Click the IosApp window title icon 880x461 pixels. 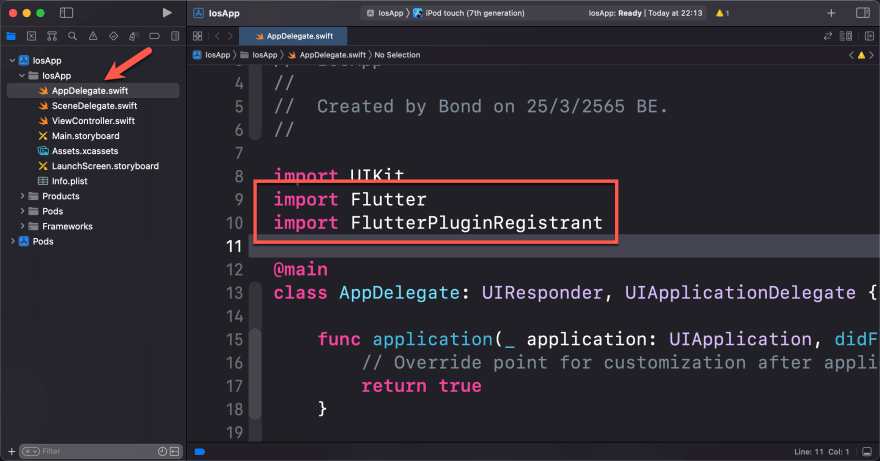click(x=198, y=13)
